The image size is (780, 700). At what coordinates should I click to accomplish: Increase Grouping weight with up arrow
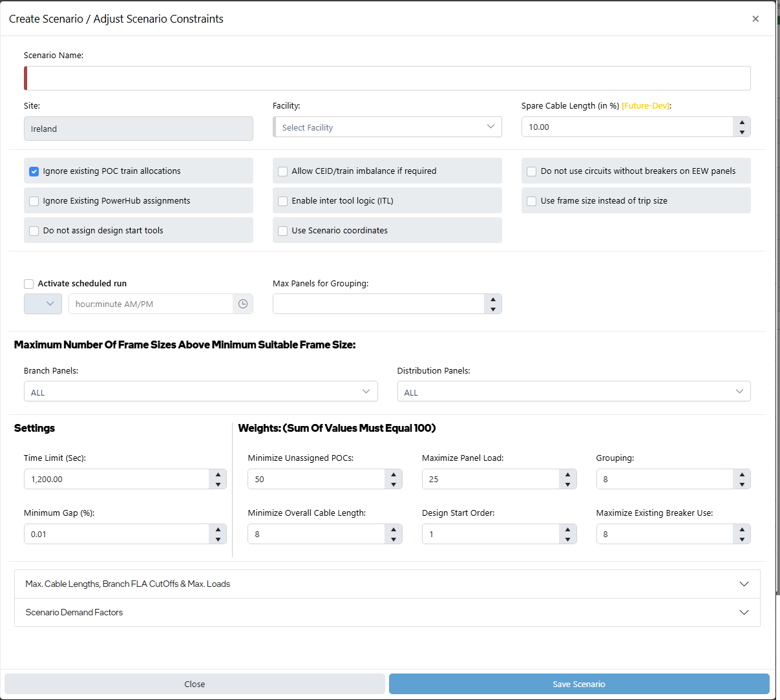(742, 474)
